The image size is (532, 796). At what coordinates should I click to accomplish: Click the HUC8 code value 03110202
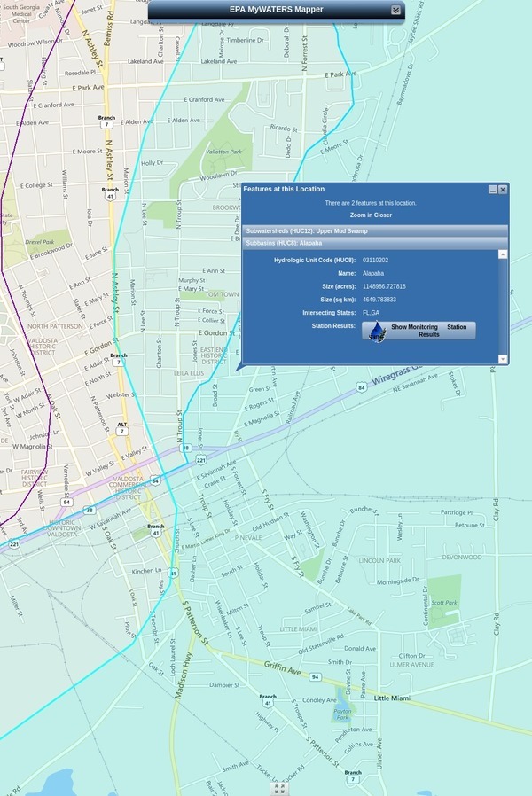(375, 261)
